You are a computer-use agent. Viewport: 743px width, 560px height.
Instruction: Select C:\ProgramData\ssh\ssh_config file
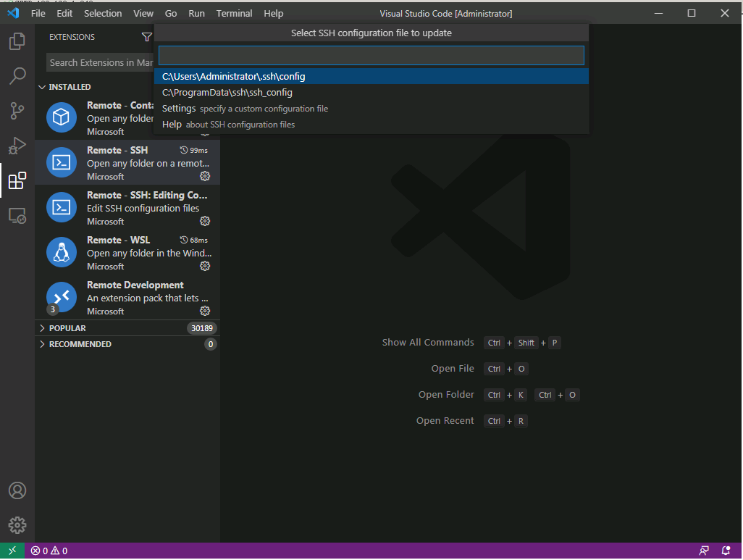371,93
